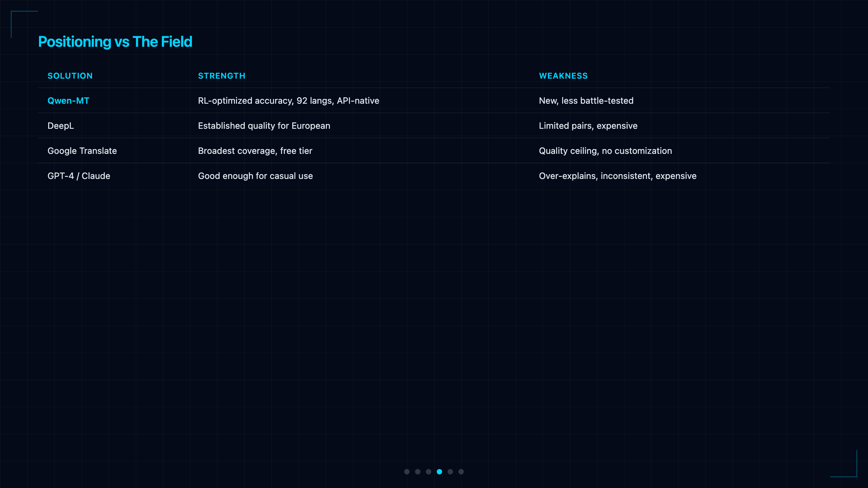Image resolution: width=868 pixels, height=488 pixels.
Task: Click the Positioning vs The Field title
Action: tap(115, 42)
